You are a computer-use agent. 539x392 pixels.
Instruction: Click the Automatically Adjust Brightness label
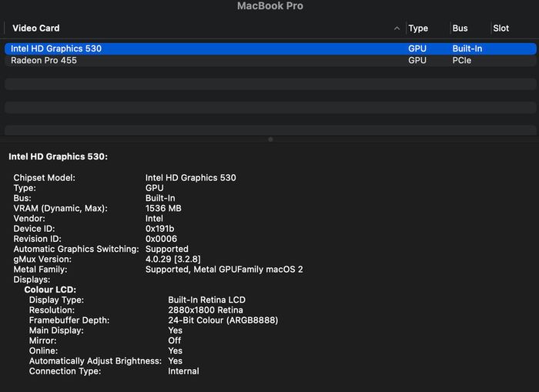click(95, 360)
